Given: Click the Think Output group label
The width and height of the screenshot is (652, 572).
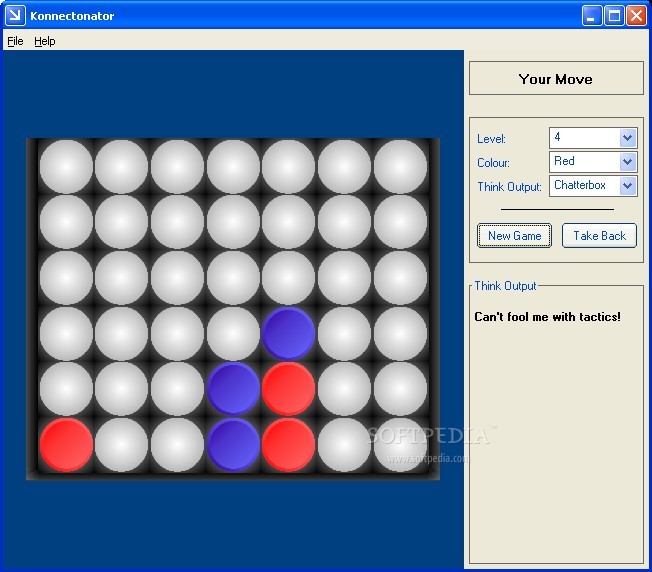Looking at the screenshot, I should [x=505, y=286].
